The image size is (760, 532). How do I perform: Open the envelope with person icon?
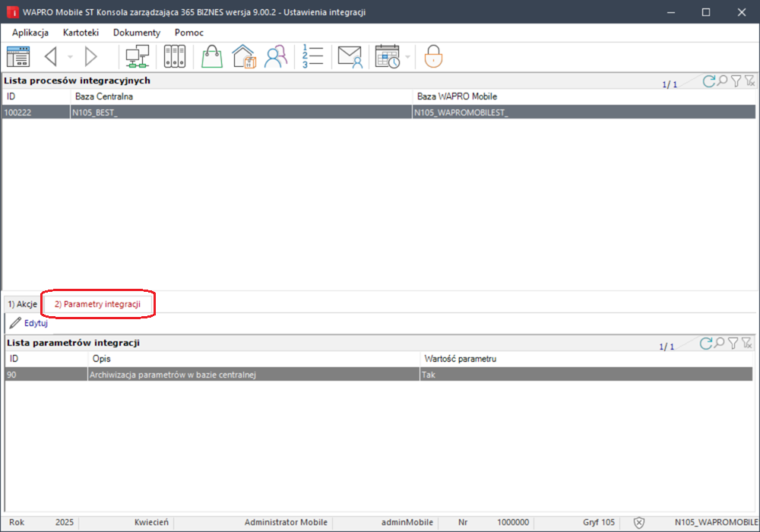pos(350,57)
